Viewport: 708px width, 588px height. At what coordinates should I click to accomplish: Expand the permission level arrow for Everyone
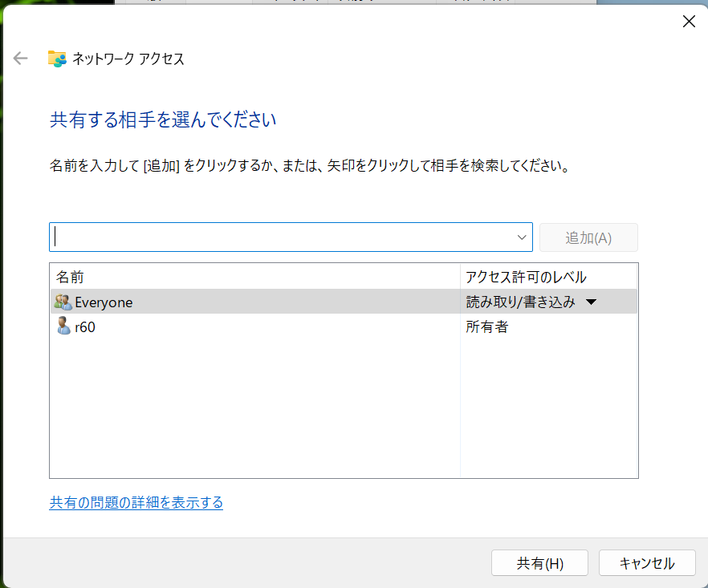(x=591, y=302)
